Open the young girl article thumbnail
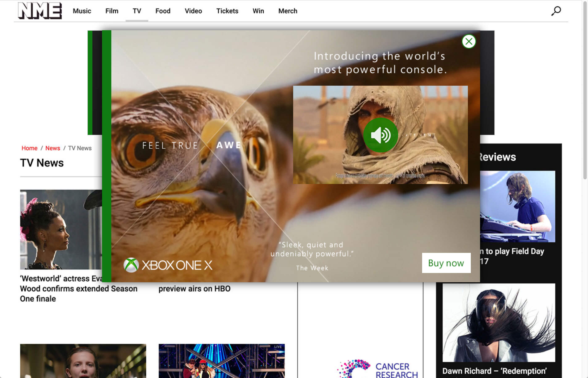Screen dimensions: 588x378 pos(83,361)
